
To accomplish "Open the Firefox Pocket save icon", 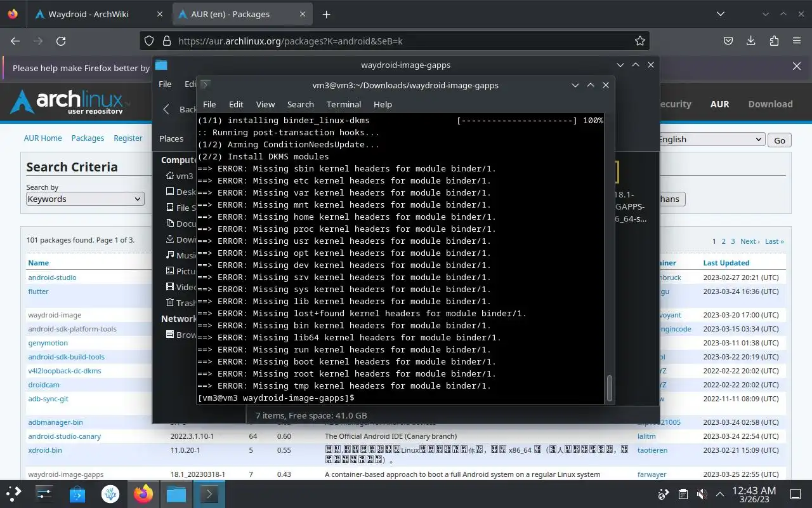I will pyautogui.click(x=728, y=41).
